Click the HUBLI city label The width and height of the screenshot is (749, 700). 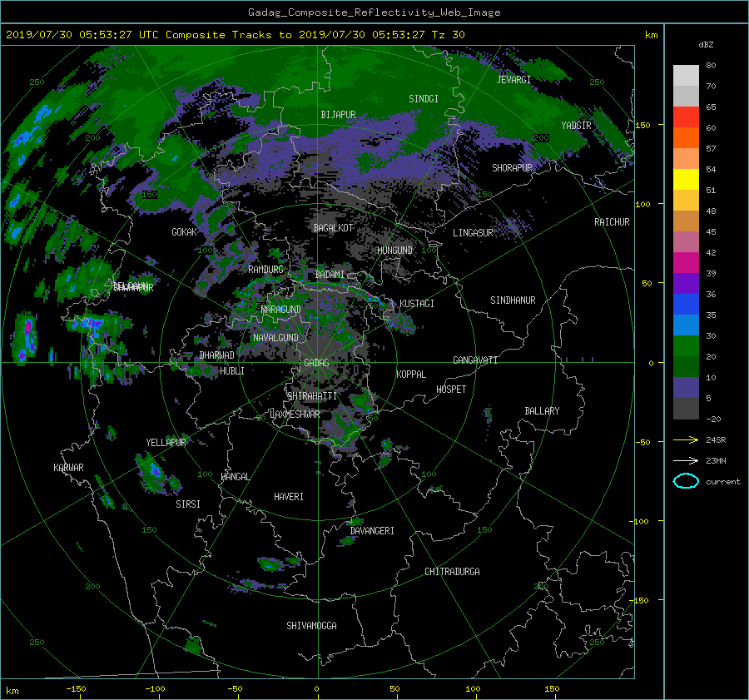[x=232, y=371]
